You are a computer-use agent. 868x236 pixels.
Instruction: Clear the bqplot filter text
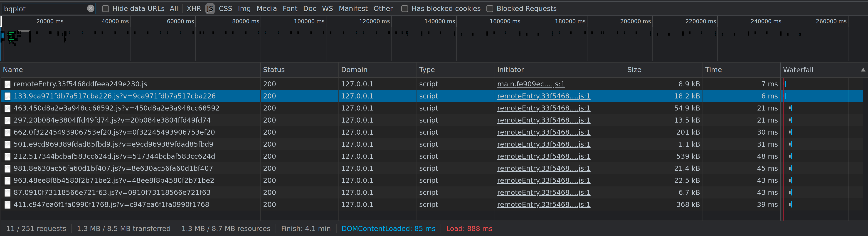pyautogui.click(x=90, y=8)
